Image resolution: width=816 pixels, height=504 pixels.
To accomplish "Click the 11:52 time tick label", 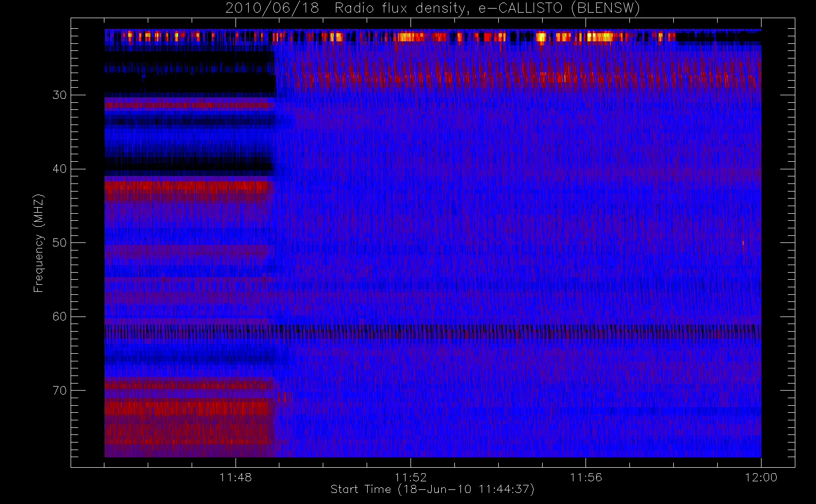I will point(411,477).
